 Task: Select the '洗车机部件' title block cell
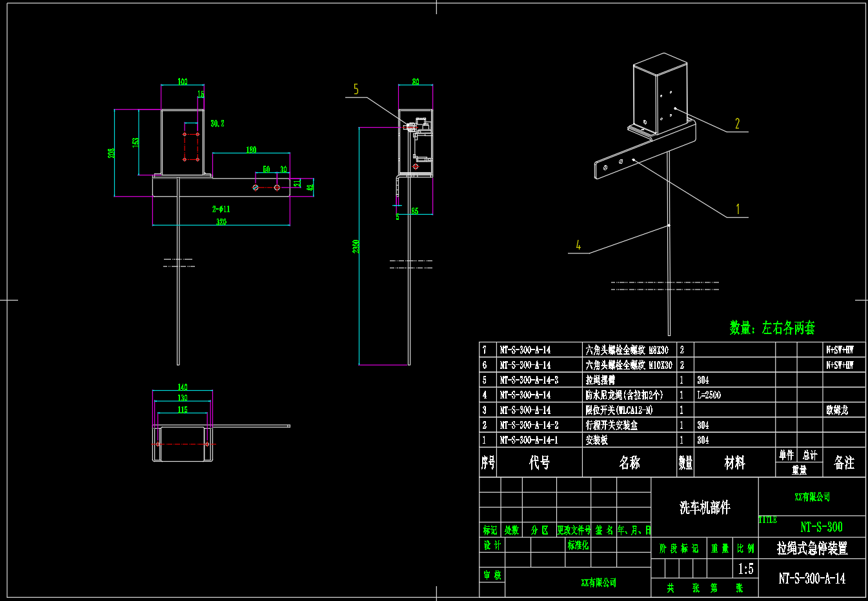point(704,507)
